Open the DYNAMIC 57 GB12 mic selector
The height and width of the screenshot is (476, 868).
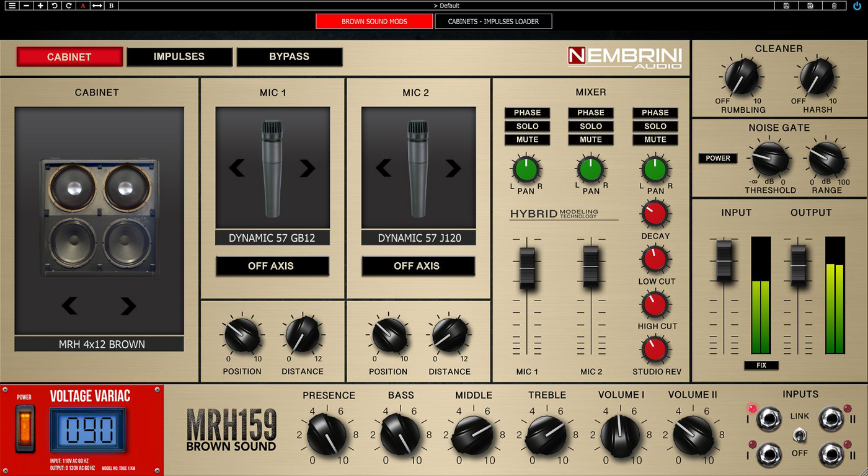tap(272, 238)
